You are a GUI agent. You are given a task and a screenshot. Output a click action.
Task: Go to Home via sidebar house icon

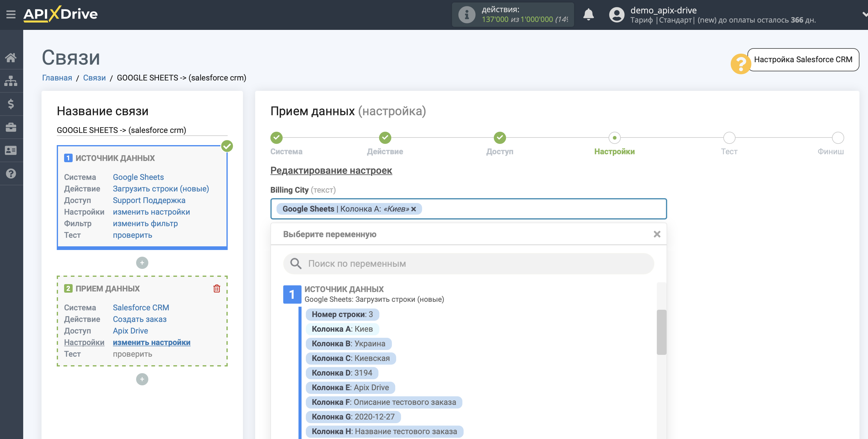pos(11,58)
